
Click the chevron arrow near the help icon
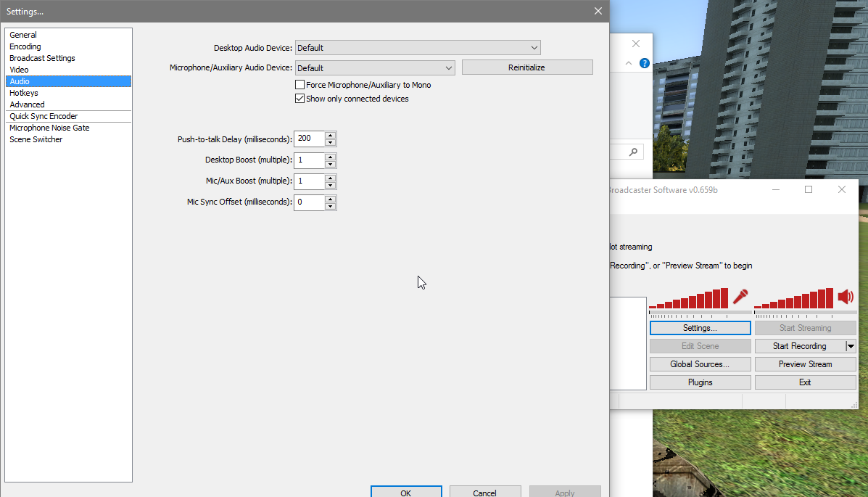(x=628, y=63)
